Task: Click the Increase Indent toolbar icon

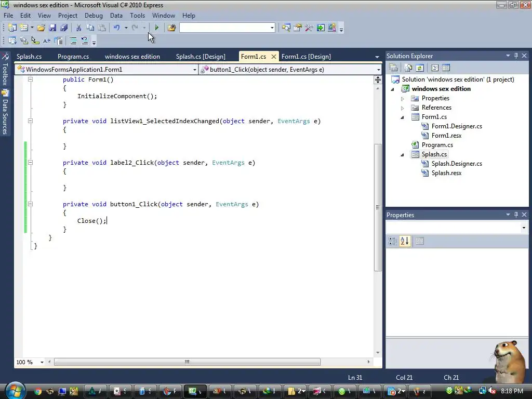Action: tap(73, 41)
